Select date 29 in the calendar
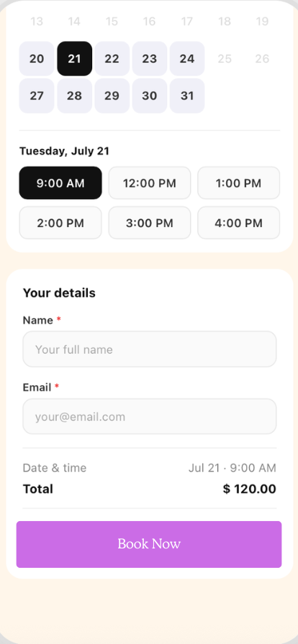Image resolution: width=298 pixels, height=644 pixels. 112,96
